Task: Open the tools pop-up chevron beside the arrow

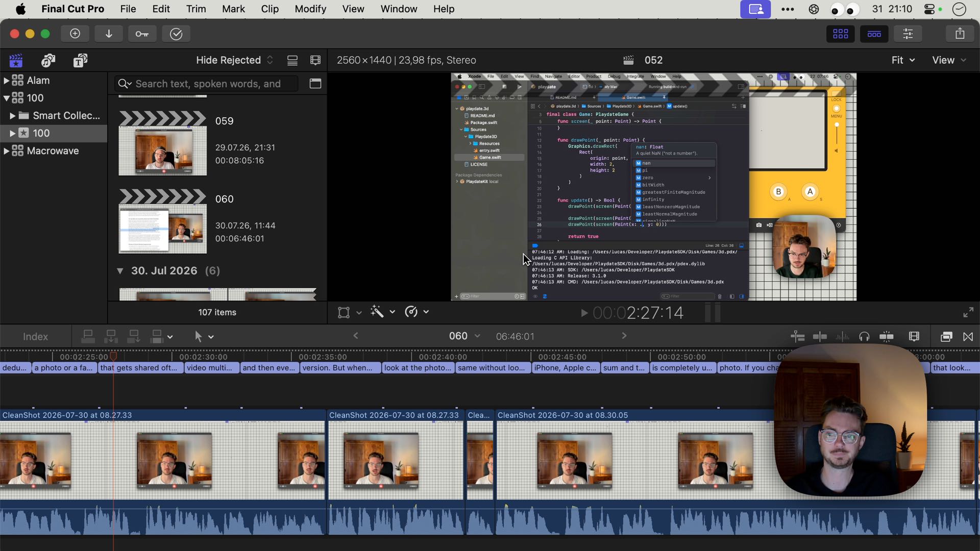Action: 211,337
